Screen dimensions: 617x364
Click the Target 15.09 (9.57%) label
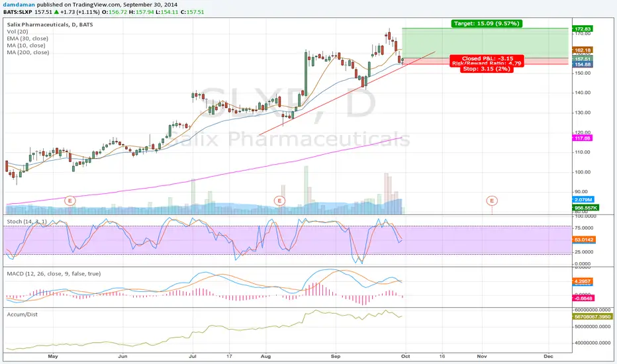(487, 24)
